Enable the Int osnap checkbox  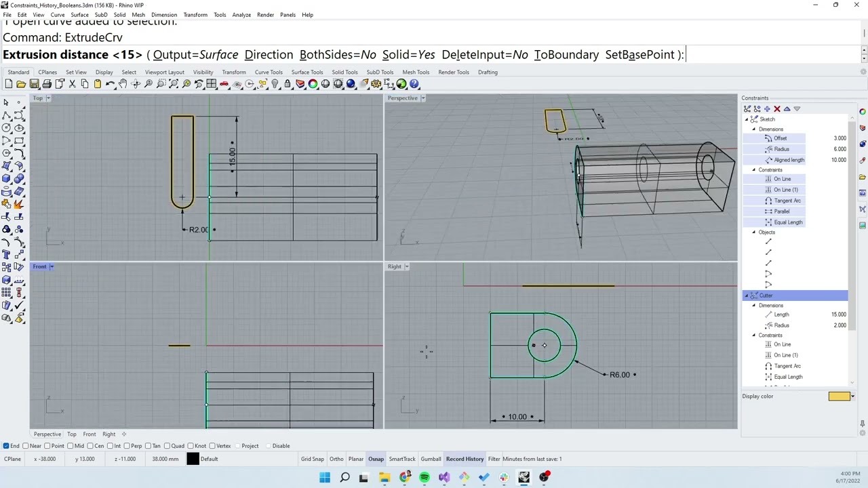pyautogui.click(x=111, y=446)
